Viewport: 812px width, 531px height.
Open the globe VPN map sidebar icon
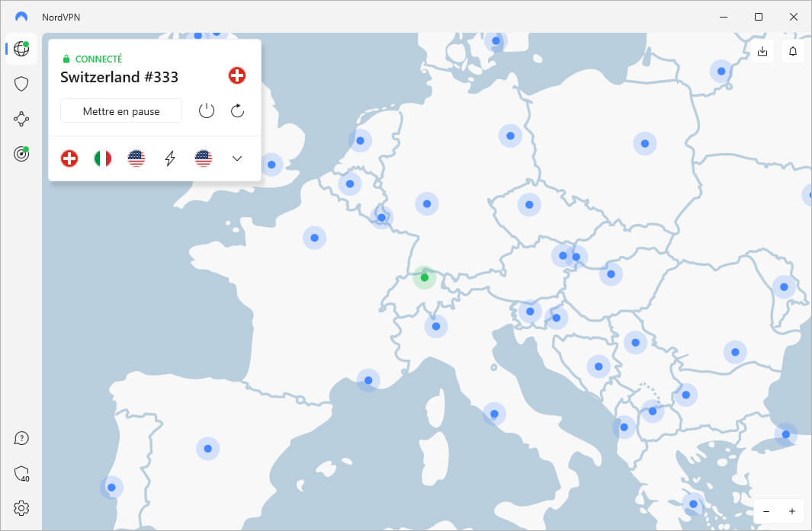pyautogui.click(x=21, y=49)
